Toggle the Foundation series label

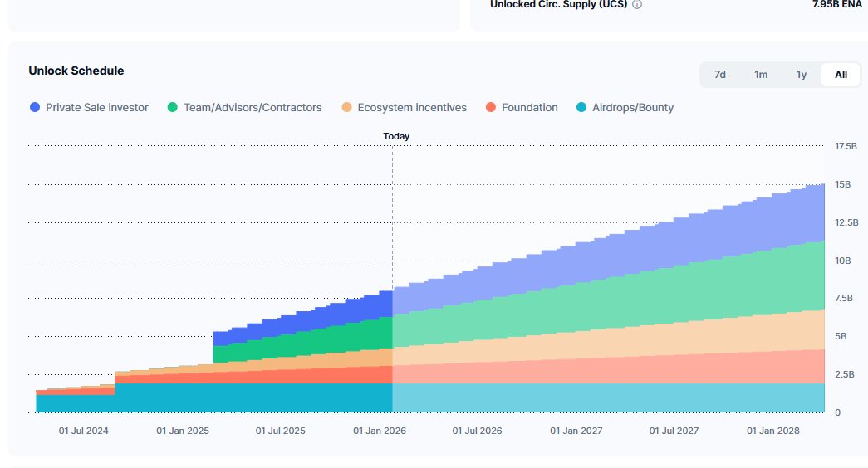click(x=530, y=107)
